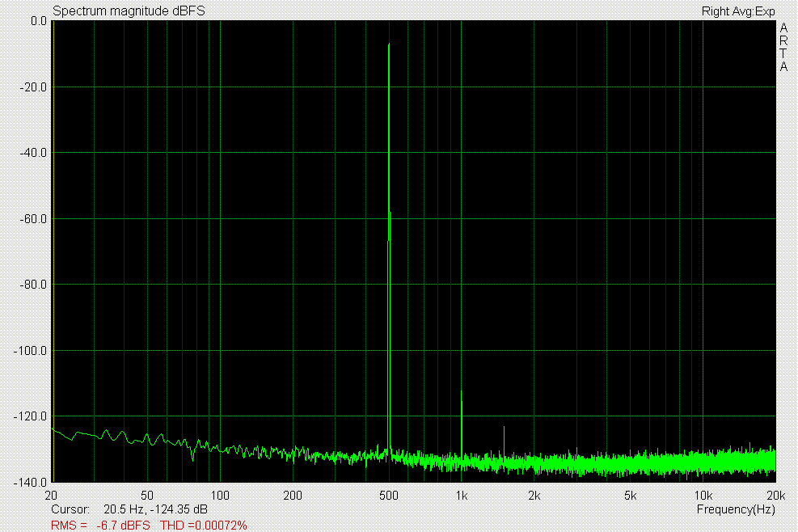Viewport: 798px width, 532px height.
Task: Click the -120.0 y-axis label
Action: click(x=30, y=416)
